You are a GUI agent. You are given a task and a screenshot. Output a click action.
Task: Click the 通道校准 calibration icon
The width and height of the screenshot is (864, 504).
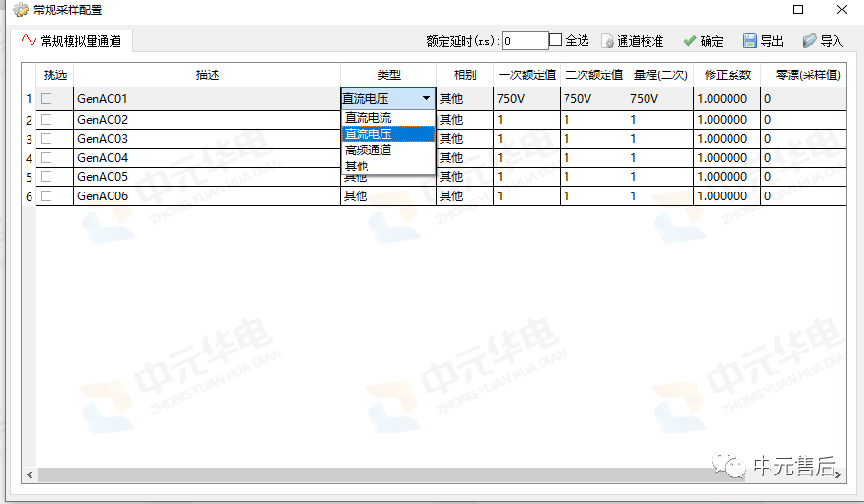[607, 41]
